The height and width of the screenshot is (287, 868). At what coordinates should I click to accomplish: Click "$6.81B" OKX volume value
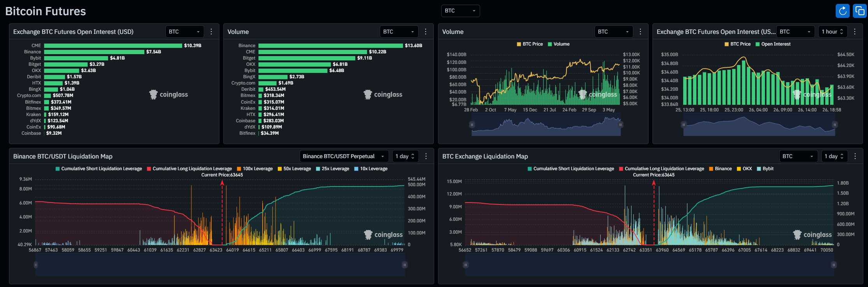pyautogui.click(x=340, y=64)
